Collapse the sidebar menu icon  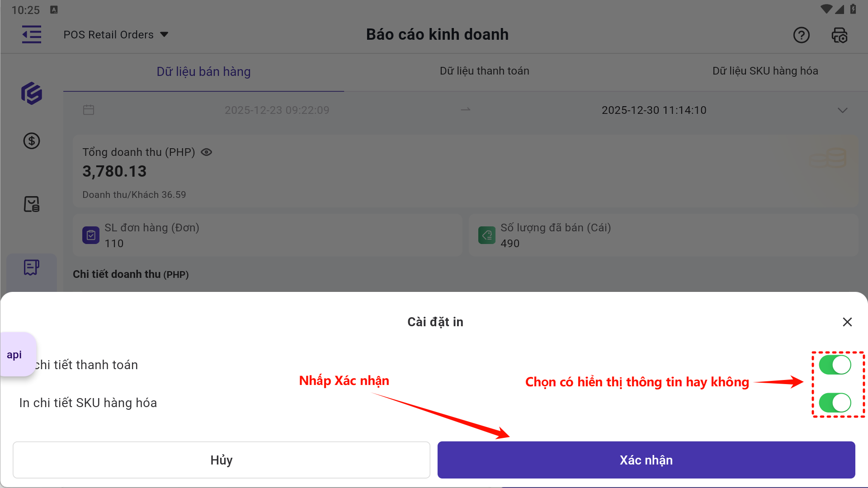coord(32,35)
